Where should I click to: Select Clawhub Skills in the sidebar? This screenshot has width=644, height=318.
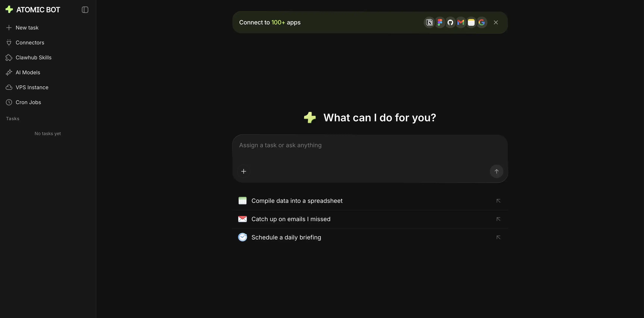point(34,57)
